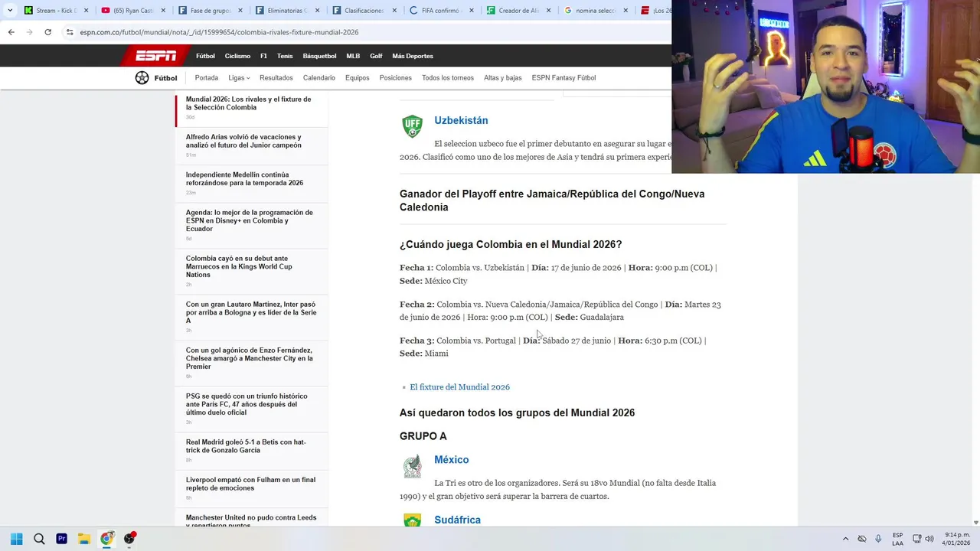Image resolution: width=980 pixels, height=551 pixels.
Task: Open PSG triunfo histórico Paris FC article
Action: pos(247,404)
